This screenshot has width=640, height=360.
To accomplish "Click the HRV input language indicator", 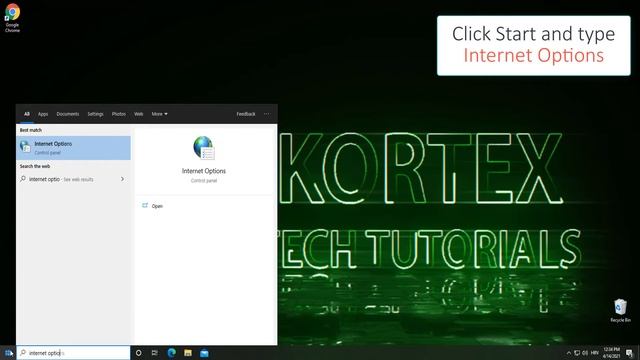I will point(595,353).
